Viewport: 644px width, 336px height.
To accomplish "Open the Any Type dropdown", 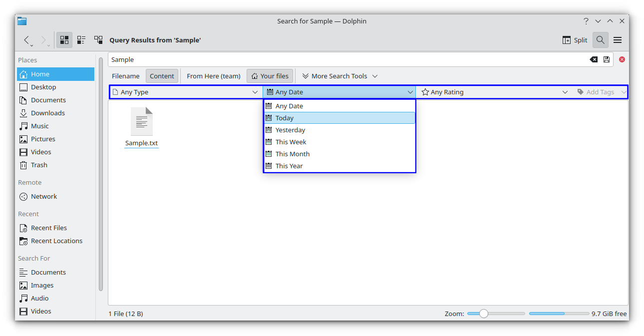I will pyautogui.click(x=185, y=92).
